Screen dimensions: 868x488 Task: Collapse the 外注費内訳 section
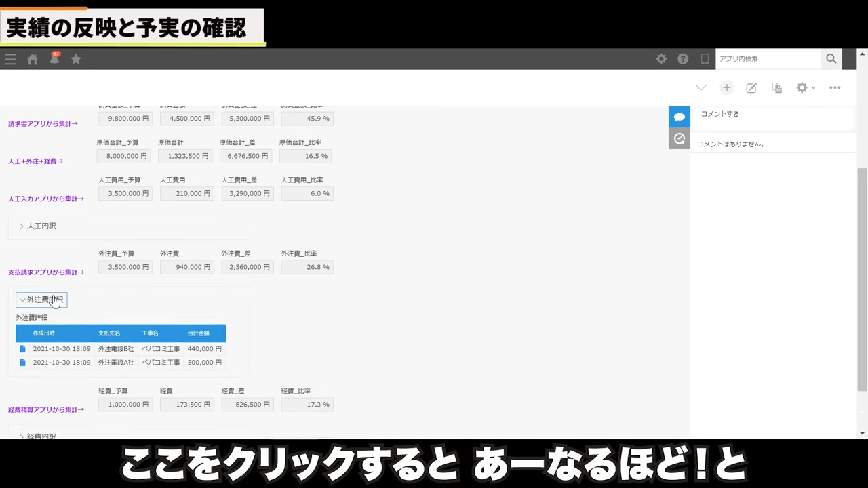tap(41, 300)
